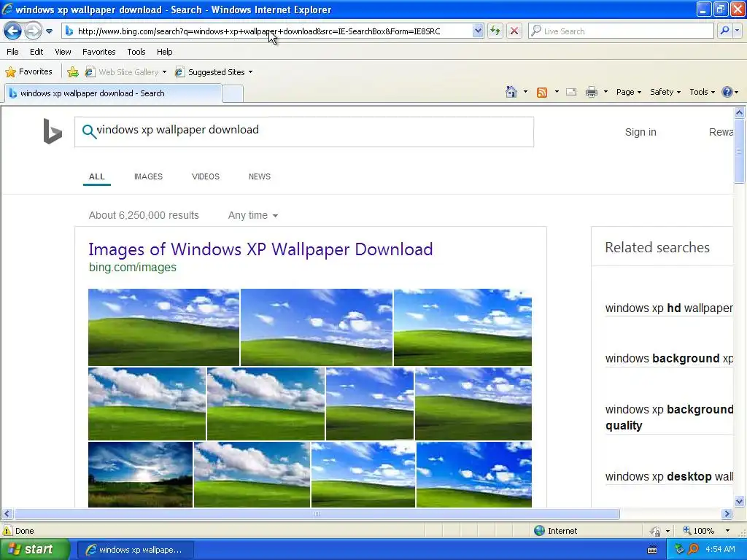Screen dimensions: 747x560
Task: Open the sunset field wallpaper thumbnail
Action: [x=141, y=474]
